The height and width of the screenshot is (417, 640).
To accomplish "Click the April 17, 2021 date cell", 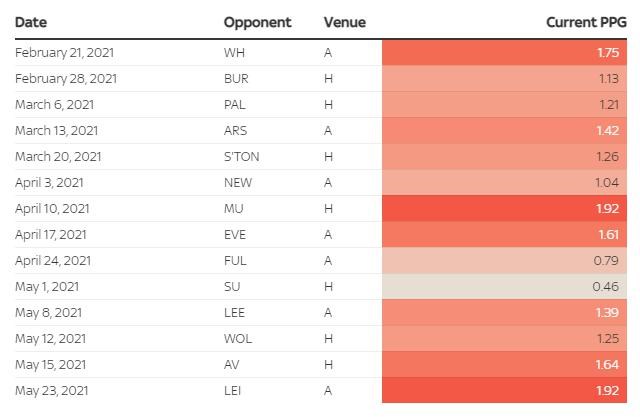I will click(x=58, y=235).
